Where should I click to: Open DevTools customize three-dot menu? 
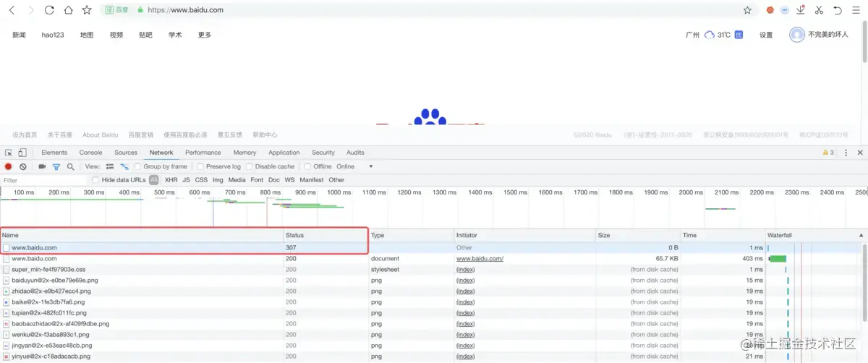pyautogui.click(x=846, y=153)
